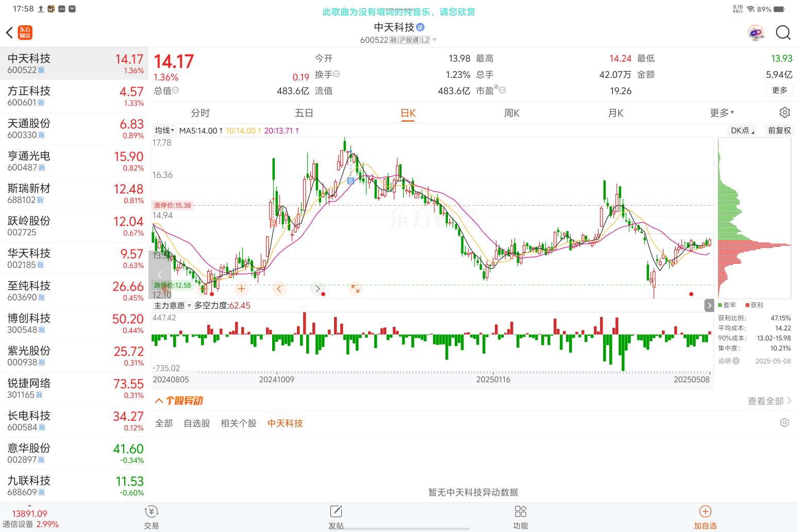Open the Eastmoney orange logo icon

pyautogui.click(x=25, y=32)
